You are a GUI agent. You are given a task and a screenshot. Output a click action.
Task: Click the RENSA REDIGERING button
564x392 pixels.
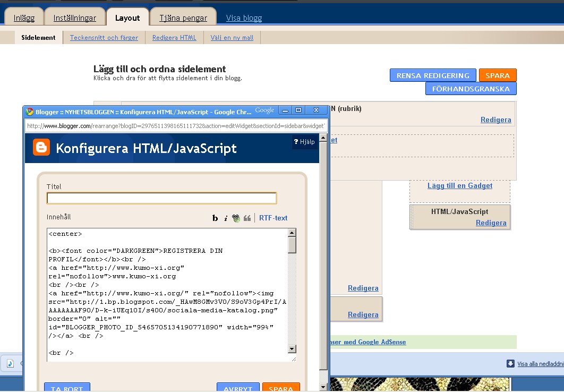pos(433,75)
